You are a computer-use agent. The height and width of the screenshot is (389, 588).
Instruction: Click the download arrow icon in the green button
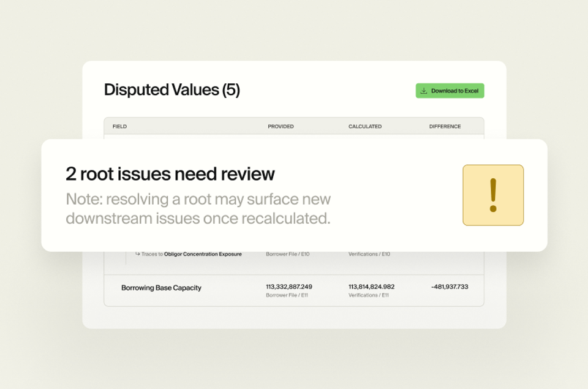[424, 91]
